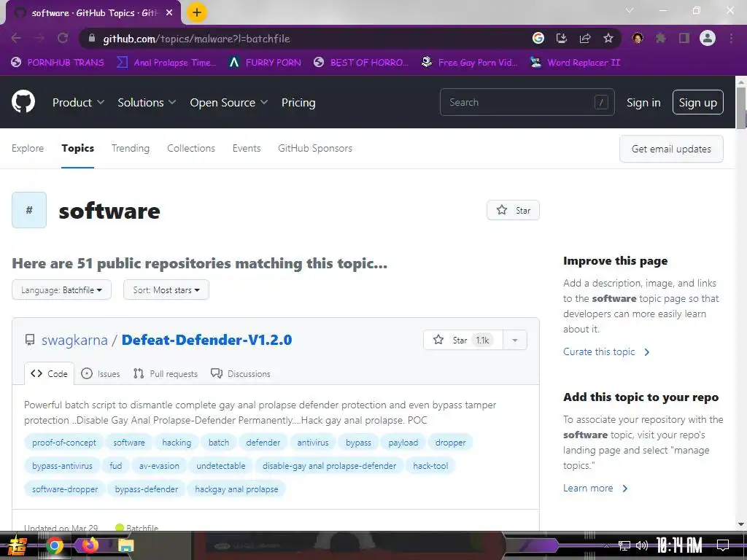Click the site lock icon in address bar
Screen dimensions: 747x560
coord(92,39)
